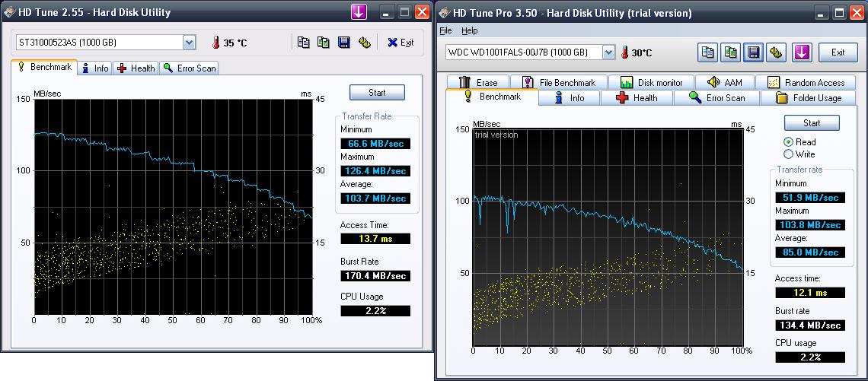Click Exit button in HD Tune Pro
This screenshot has width=868, height=381.
(x=838, y=52)
